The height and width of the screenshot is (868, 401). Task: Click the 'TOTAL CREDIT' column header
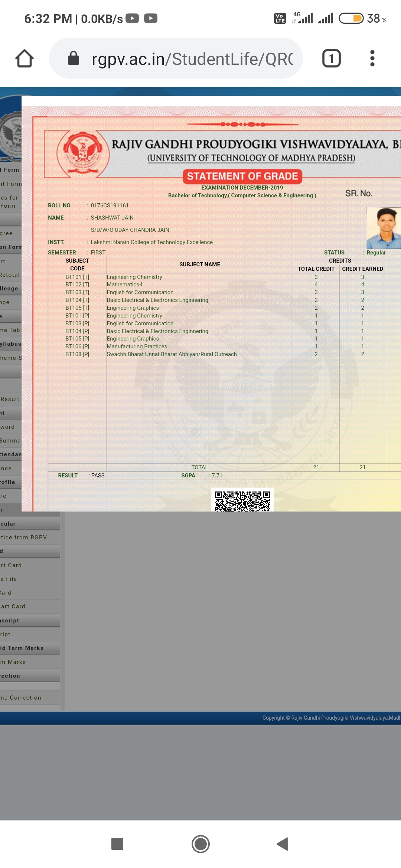pyautogui.click(x=316, y=269)
